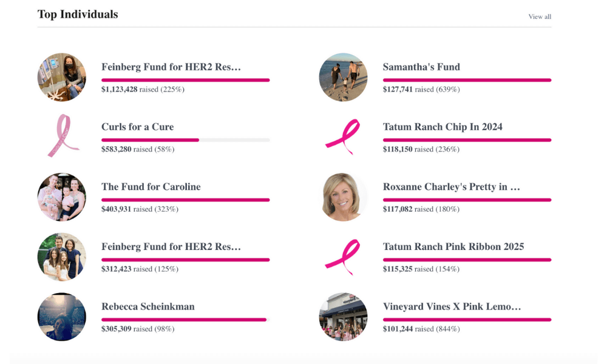This screenshot has width=607, height=364.
Task: Open The Fund for Caroline title link
Action: click(x=151, y=187)
